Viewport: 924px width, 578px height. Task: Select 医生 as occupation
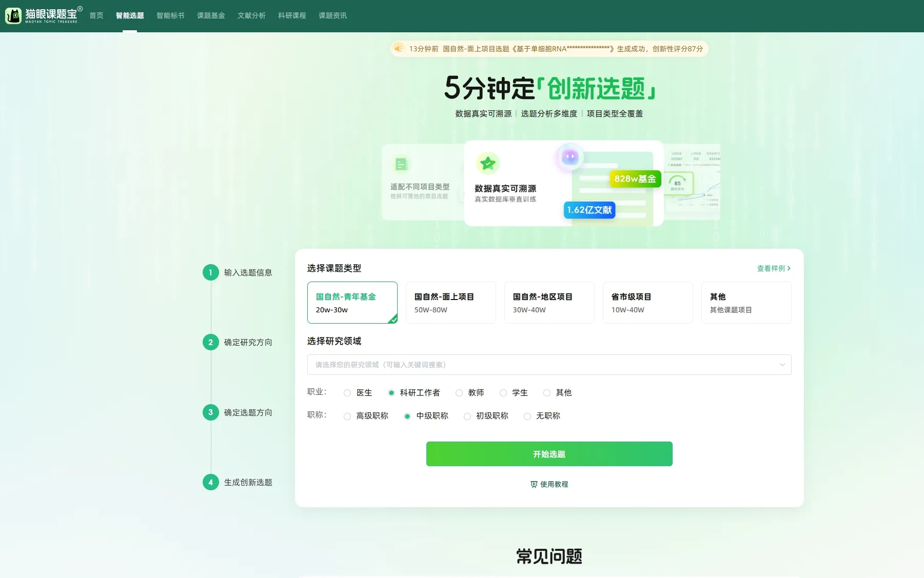coord(347,393)
